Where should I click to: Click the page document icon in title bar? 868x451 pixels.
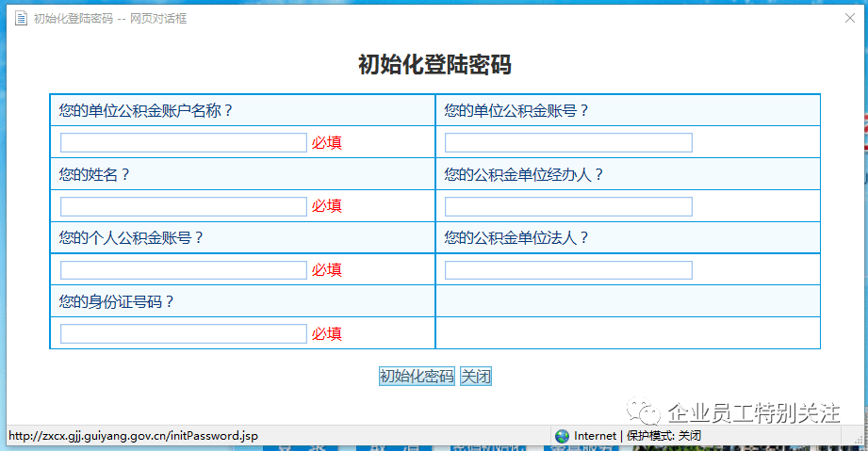pyautogui.click(x=20, y=18)
